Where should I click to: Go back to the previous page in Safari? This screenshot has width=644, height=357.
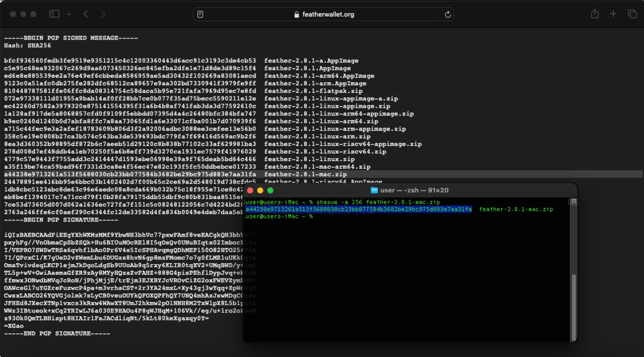pyautogui.click(x=85, y=14)
